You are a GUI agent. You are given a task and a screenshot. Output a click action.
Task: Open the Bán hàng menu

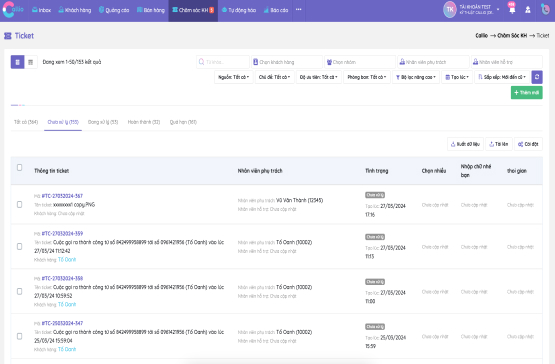(151, 10)
